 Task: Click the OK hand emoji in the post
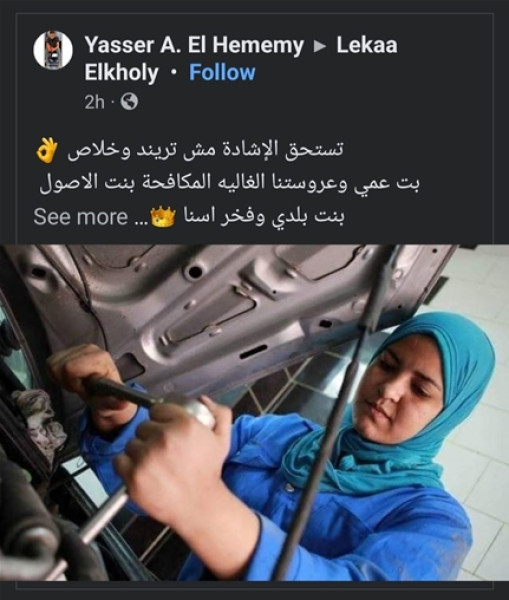47,150
